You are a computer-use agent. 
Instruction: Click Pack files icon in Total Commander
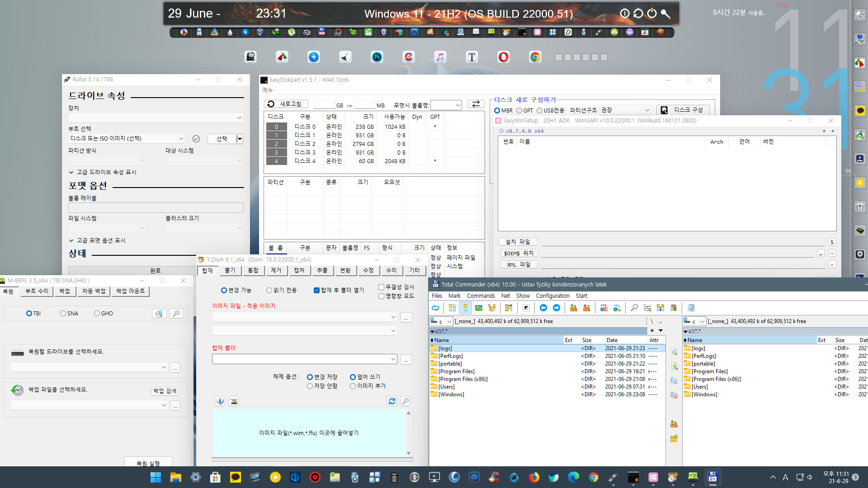pyautogui.click(x=573, y=308)
